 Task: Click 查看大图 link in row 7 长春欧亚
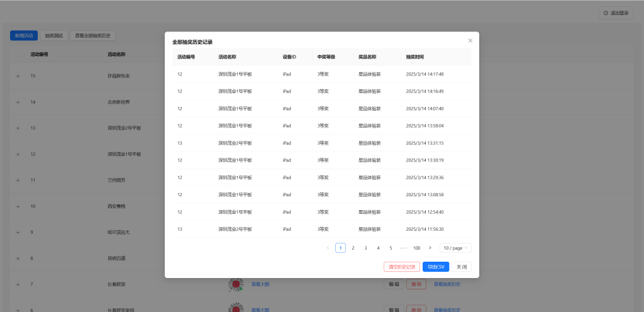(260, 284)
